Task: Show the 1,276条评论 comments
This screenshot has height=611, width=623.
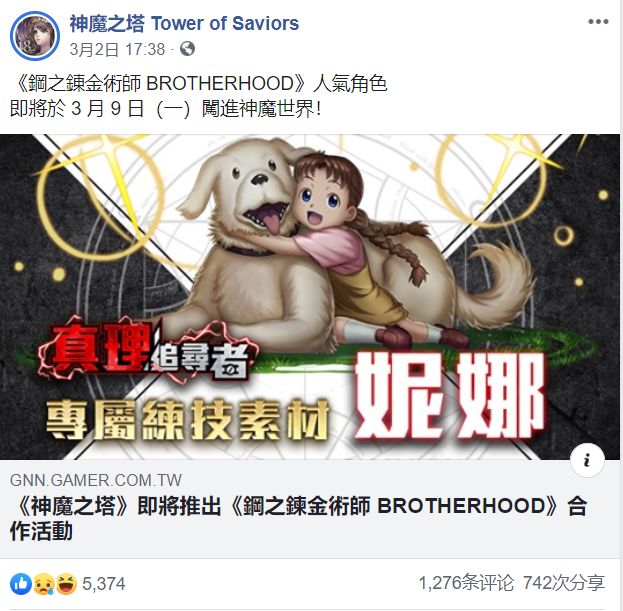Action: 466,583
